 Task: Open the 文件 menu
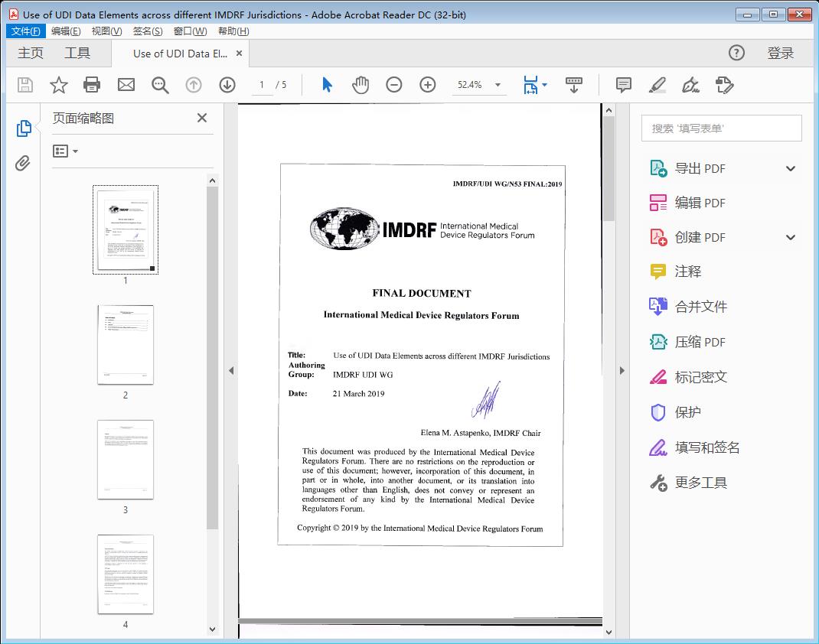point(25,31)
